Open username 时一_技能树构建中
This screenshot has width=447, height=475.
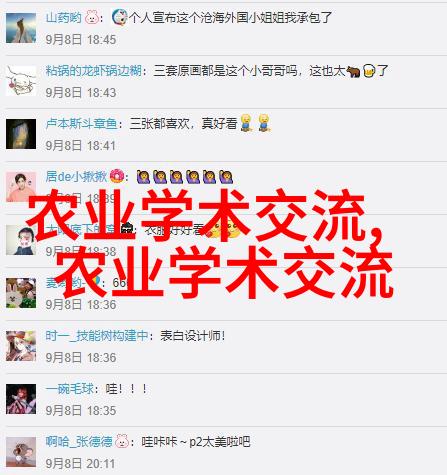[x=97, y=336]
